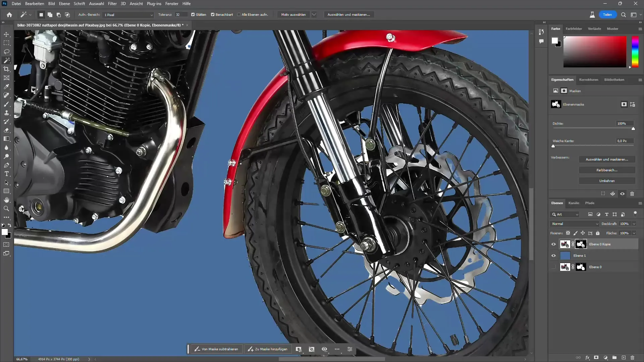644x362 pixels.
Task: Open the Ebene menu
Action: click(x=64, y=4)
